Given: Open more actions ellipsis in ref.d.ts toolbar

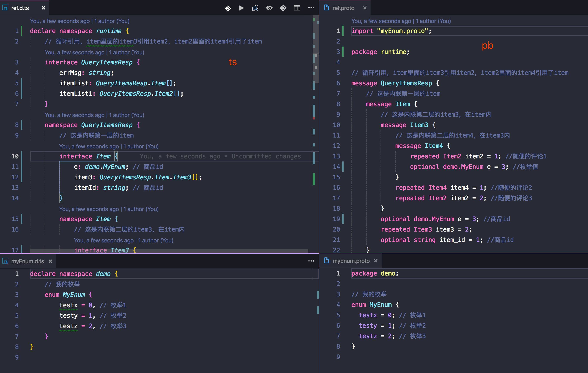Looking at the screenshot, I should pyautogui.click(x=311, y=8).
